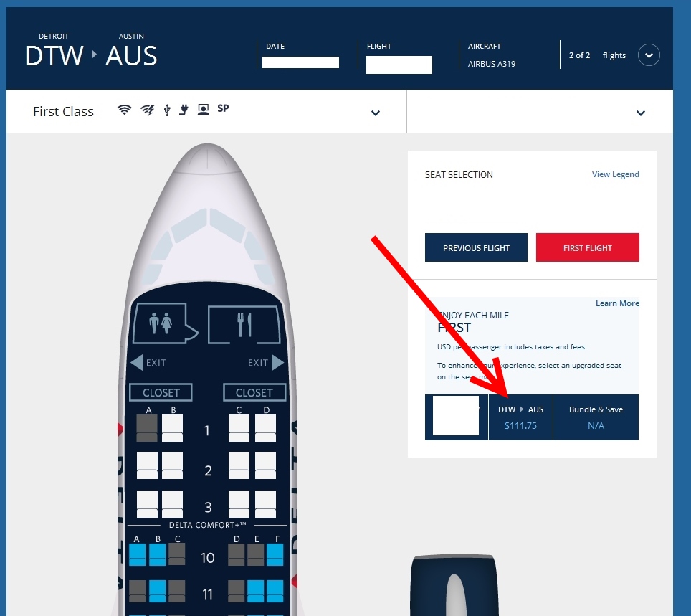Click the lavatory icon on seat map

[160, 323]
